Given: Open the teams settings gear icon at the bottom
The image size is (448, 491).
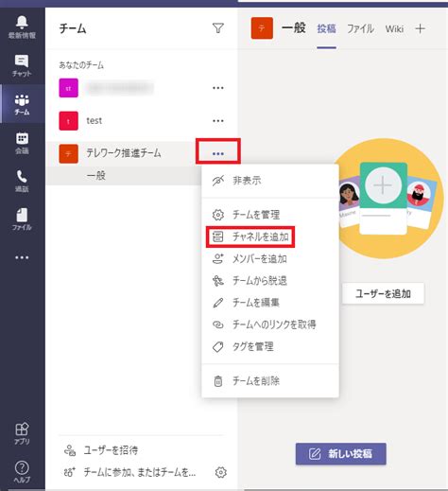Looking at the screenshot, I should (221, 472).
